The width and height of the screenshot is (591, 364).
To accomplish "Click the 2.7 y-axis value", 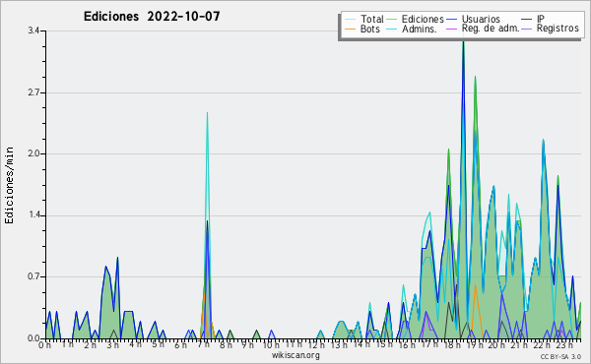I will tap(33, 92).
